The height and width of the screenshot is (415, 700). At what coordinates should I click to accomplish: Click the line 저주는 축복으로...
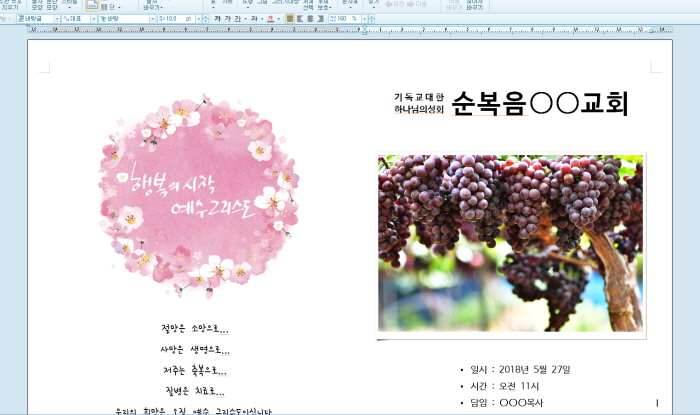(195, 370)
